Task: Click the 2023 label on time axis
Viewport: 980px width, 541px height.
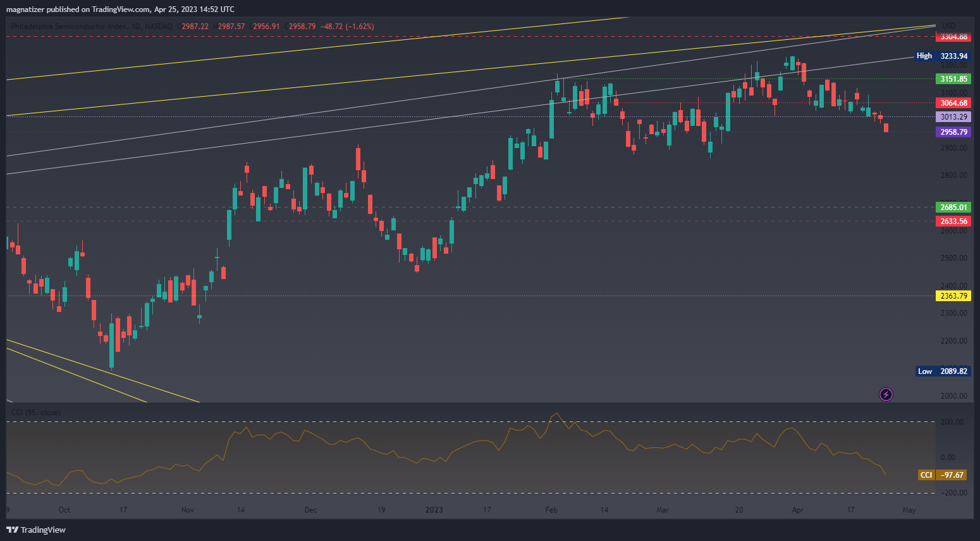Action: [434, 510]
